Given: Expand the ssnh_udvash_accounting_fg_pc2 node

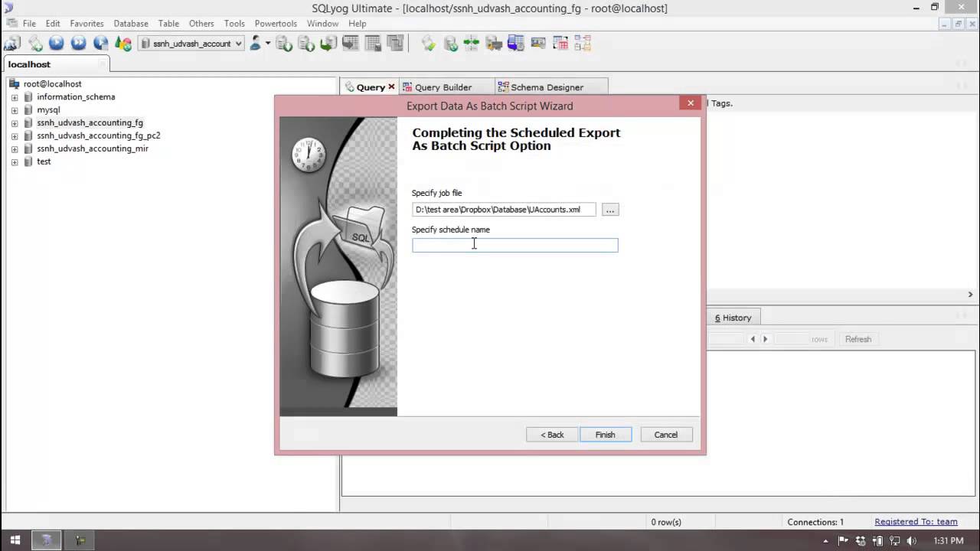Looking at the screenshot, I should pos(15,136).
